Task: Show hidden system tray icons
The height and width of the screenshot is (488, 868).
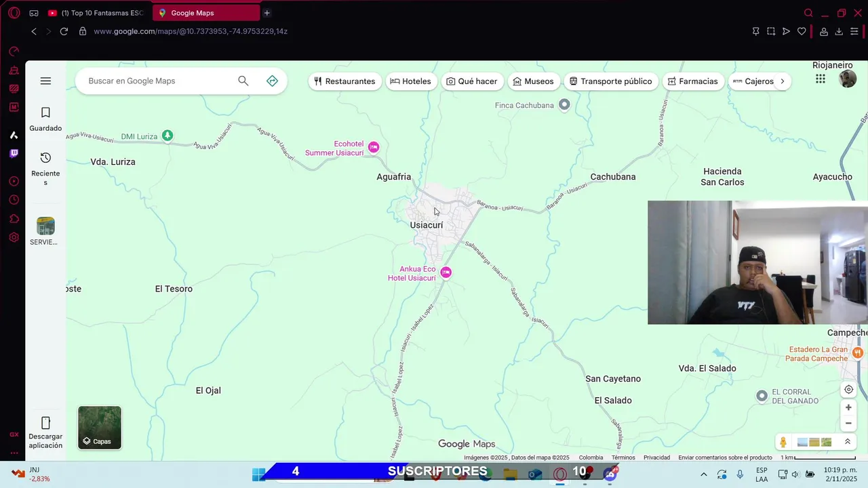Action: point(704,474)
